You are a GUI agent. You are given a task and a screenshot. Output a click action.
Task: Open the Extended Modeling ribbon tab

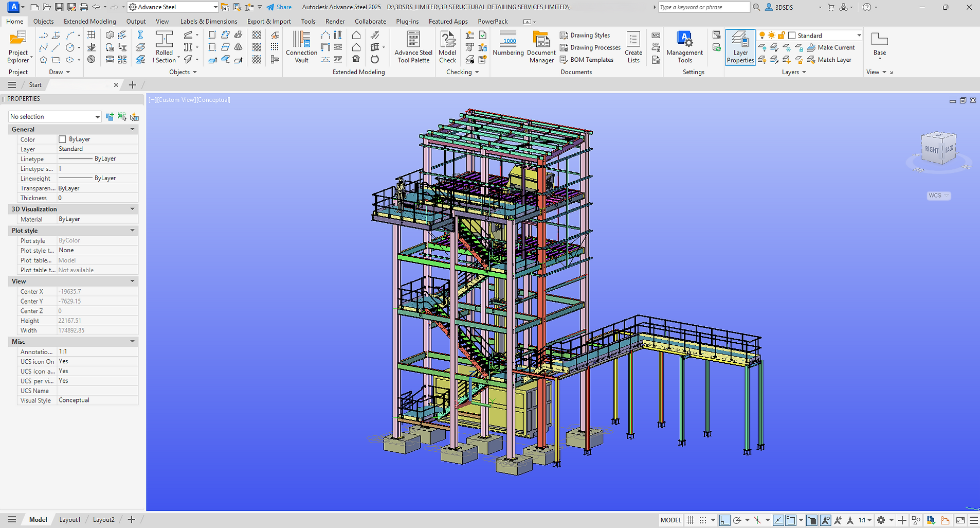[x=90, y=22]
